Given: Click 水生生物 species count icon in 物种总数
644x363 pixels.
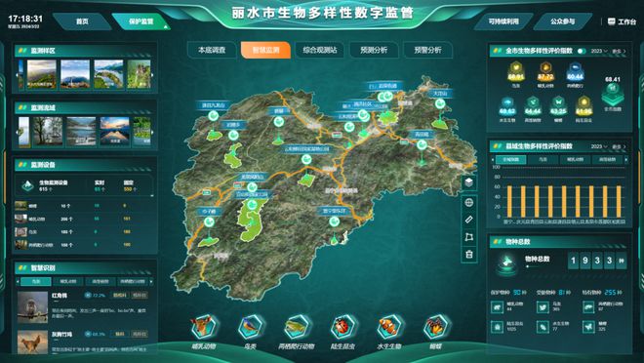Looking at the screenshot, I should pos(543,327).
